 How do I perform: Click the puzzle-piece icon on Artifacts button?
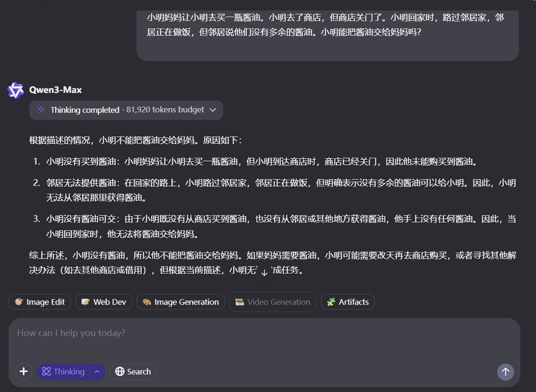(x=331, y=302)
